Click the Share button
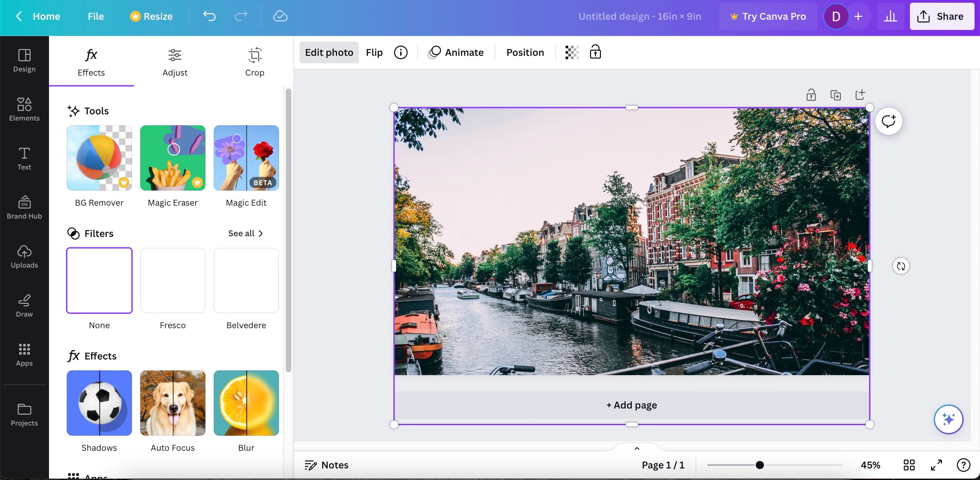This screenshot has width=980, height=480. pos(940,16)
